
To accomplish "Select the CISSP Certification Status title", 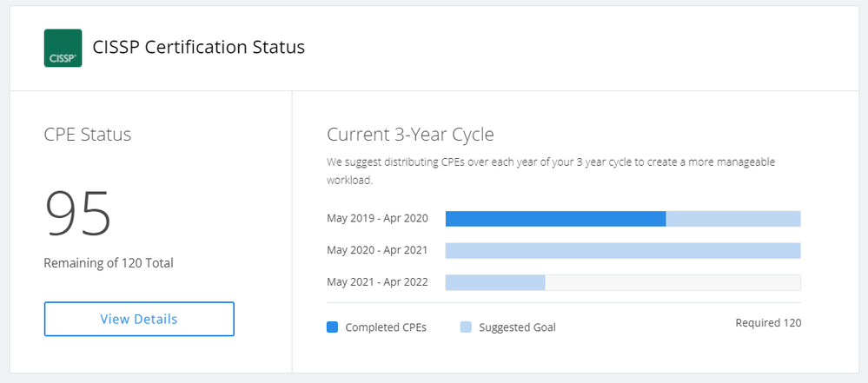I will pyautogui.click(x=199, y=48).
